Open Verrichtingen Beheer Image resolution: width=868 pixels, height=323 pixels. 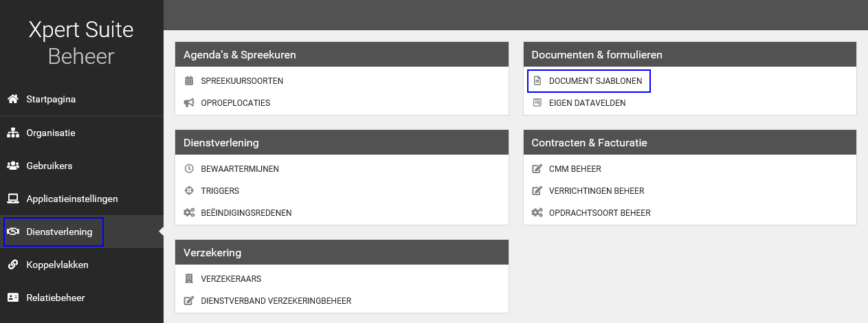[x=596, y=191]
